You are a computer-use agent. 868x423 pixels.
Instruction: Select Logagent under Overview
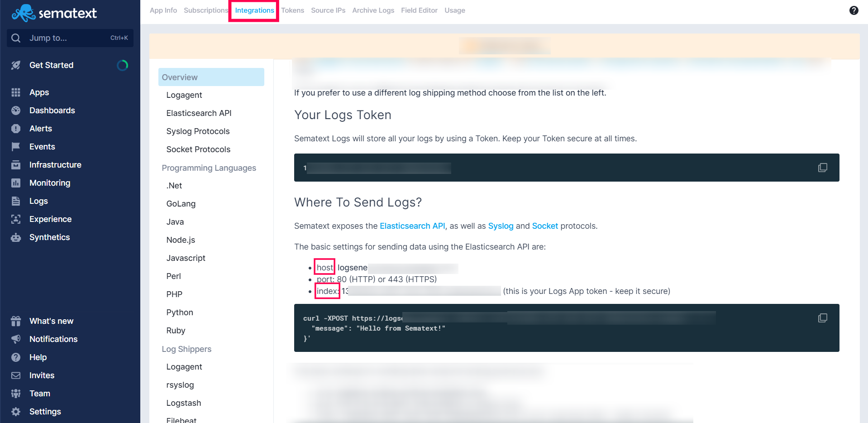click(x=184, y=95)
